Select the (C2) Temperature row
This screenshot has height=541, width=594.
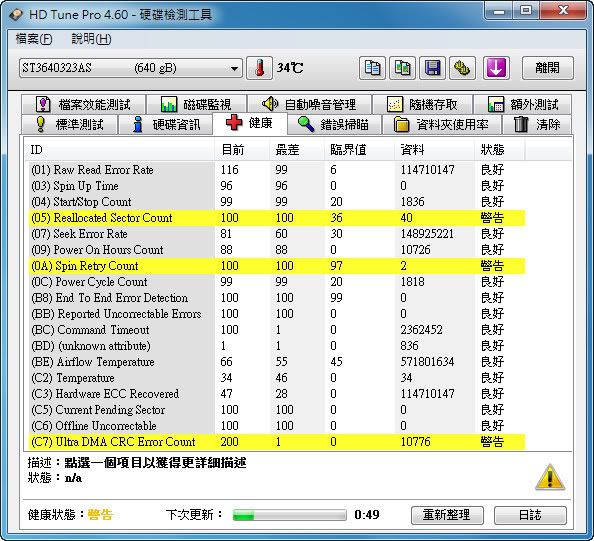277,378
